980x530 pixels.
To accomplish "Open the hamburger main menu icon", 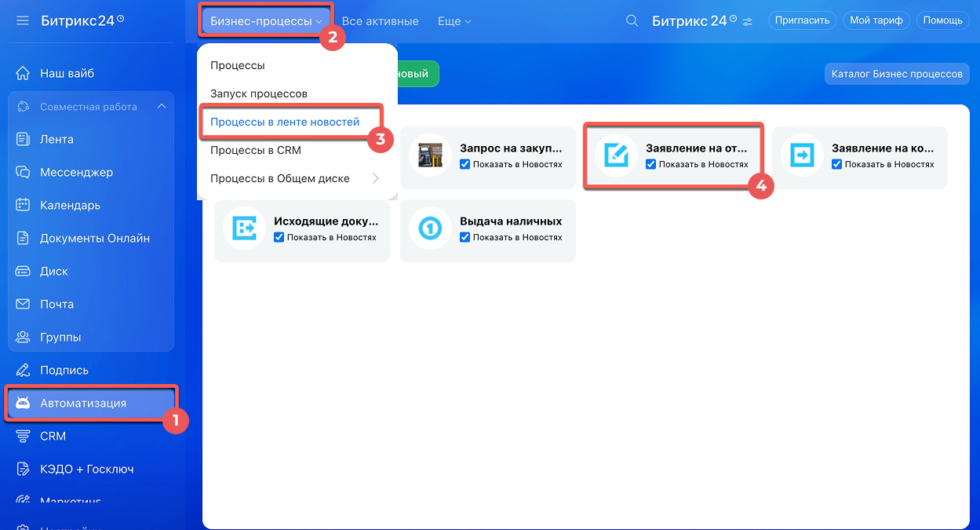I will [22, 20].
